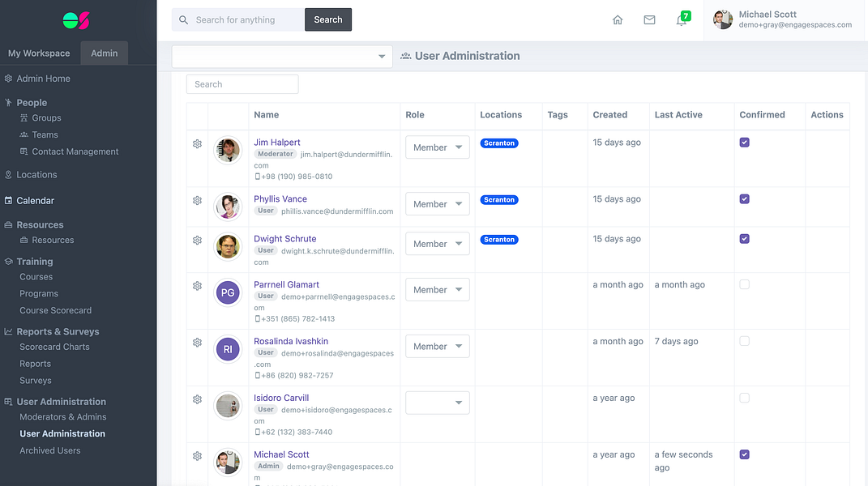Open gear settings for Rosalinda Ivashkin row
This screenshot has height=486, width=868.
click(197, 343)
